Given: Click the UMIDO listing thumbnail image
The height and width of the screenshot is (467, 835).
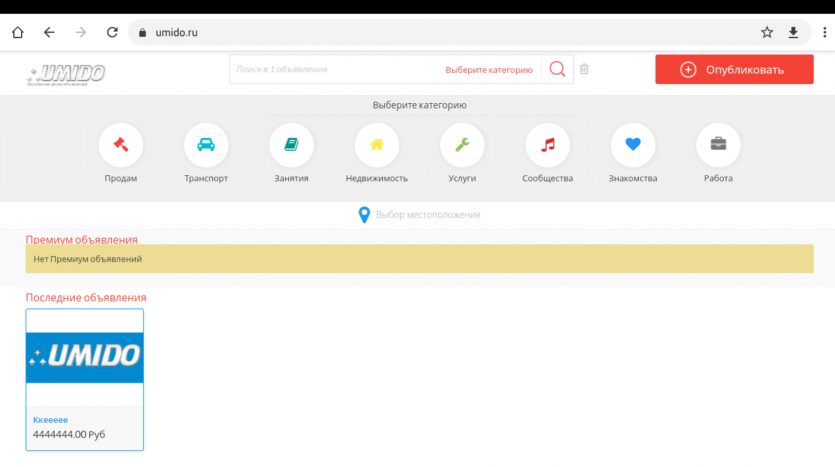Looking at the screenshot, I should pos(85,357).
